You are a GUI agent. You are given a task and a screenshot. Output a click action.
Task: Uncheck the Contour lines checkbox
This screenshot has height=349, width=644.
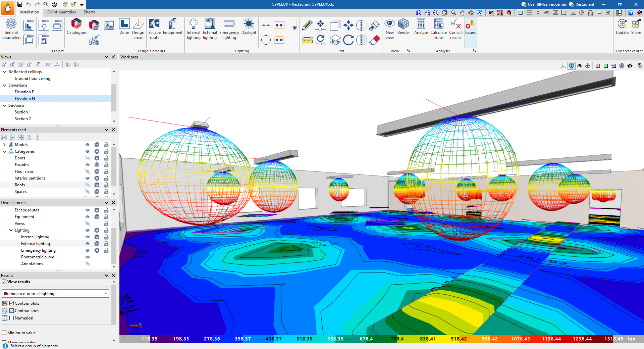click(x=12, y=311)
